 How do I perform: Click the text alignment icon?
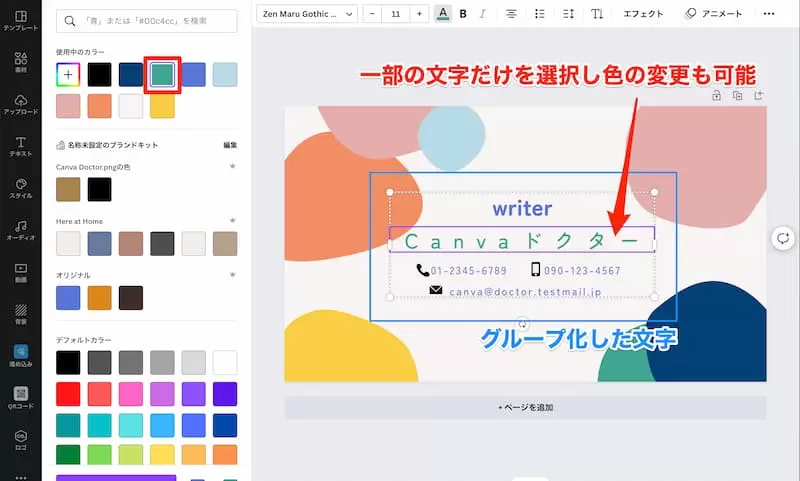pyautogui.click(x=511, y=14)
